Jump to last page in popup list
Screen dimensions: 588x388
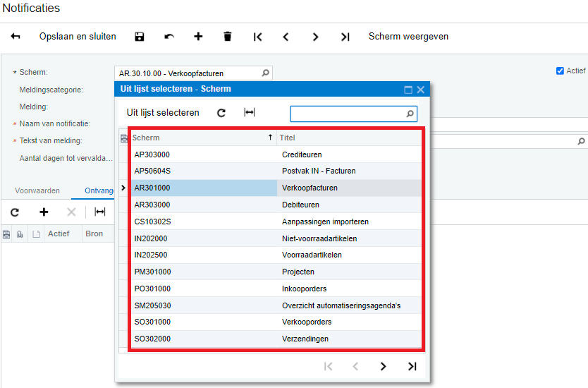click(412, 366)
